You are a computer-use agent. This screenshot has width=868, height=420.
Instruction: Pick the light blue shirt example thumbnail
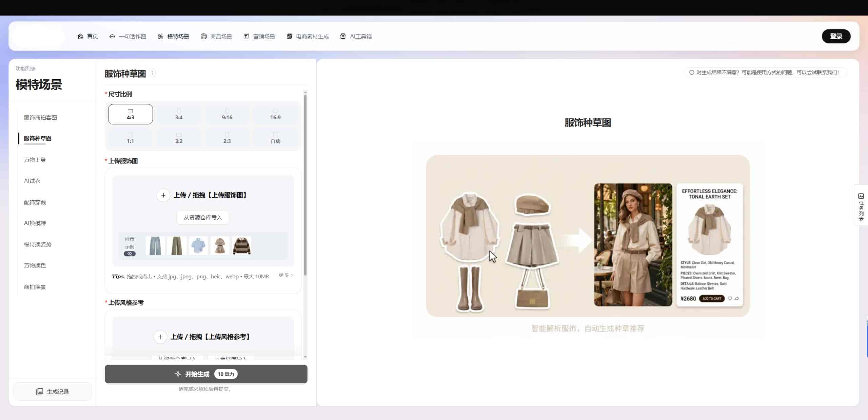point(198,246)
